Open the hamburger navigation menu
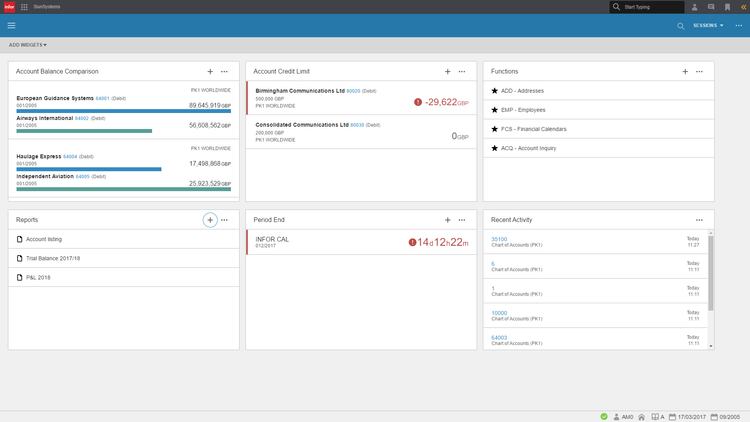The height and width of the screenshot is (422, 750). click(11, 25)
